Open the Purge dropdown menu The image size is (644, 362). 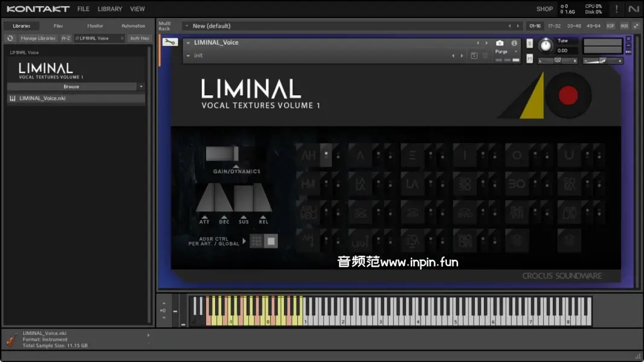coord(516,52)
